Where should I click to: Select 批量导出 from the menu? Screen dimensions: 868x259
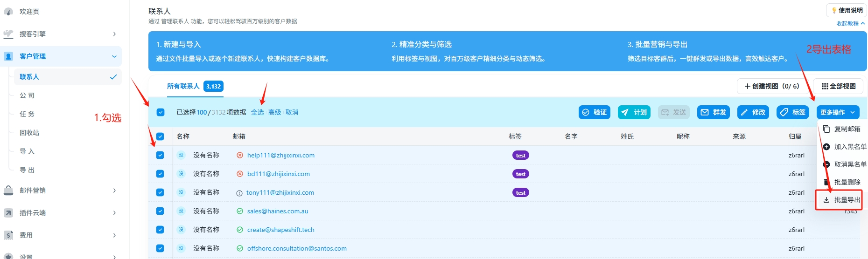842,200
